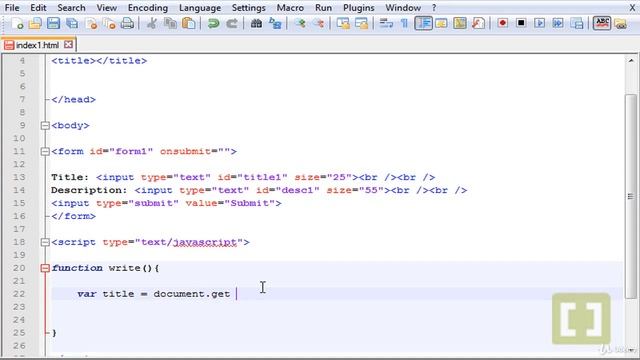The height and width of the screenshot is (360, 640).
Task: Play back the recorded macro icon
Action: coord(539,23)
